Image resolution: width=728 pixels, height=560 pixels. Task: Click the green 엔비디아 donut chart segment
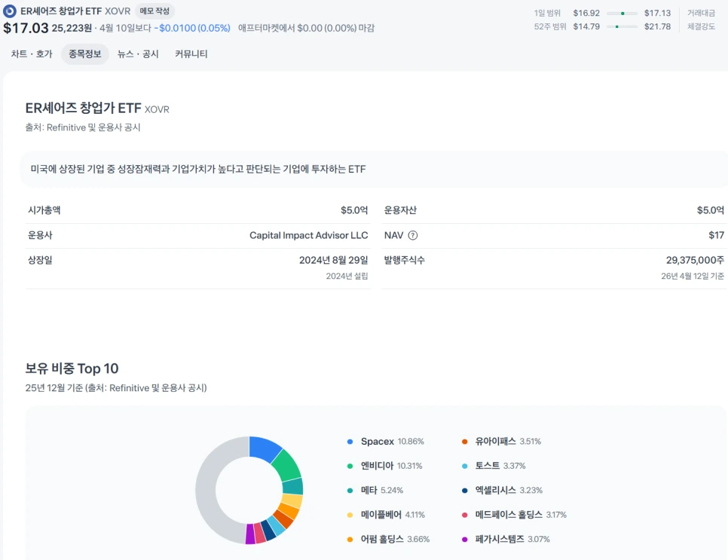(x=288, y=466)
